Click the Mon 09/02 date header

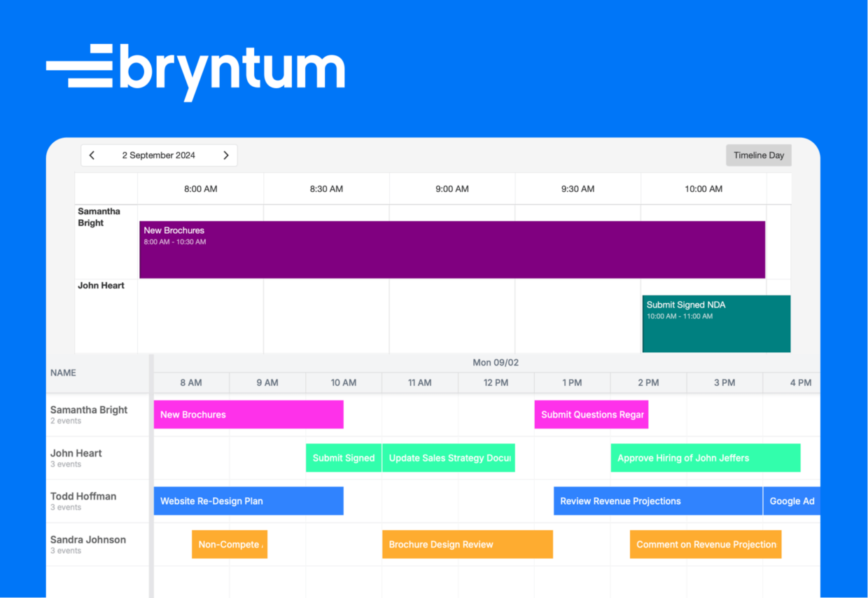(x=496, y=363)
